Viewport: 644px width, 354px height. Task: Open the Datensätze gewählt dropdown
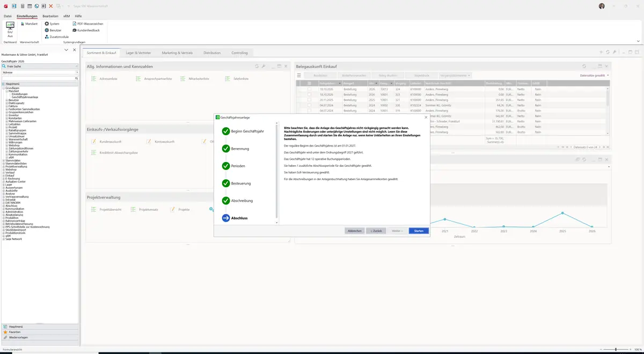click(x=595, y=75)
